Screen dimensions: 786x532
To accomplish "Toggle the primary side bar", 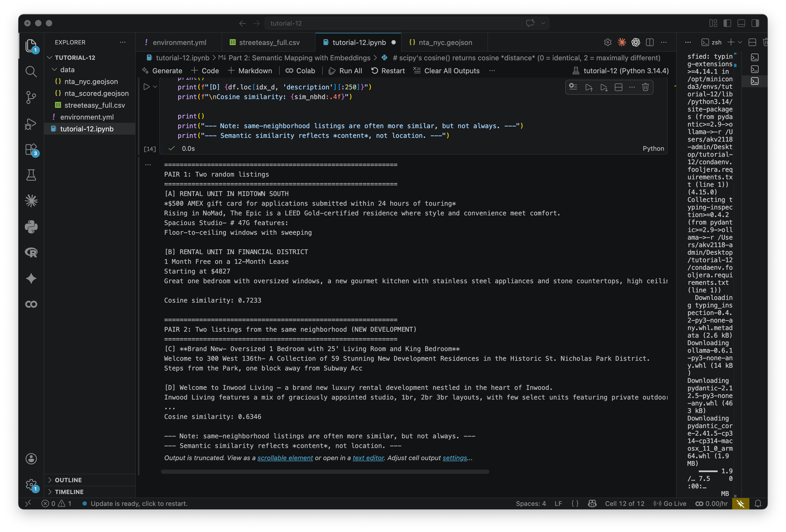I will pos(727,23).
